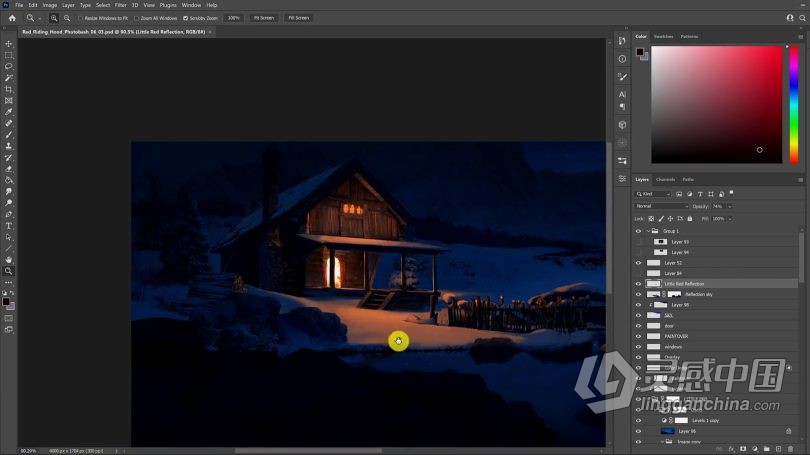
Task: Select the History Brush tool
Action: pos(9,158)
